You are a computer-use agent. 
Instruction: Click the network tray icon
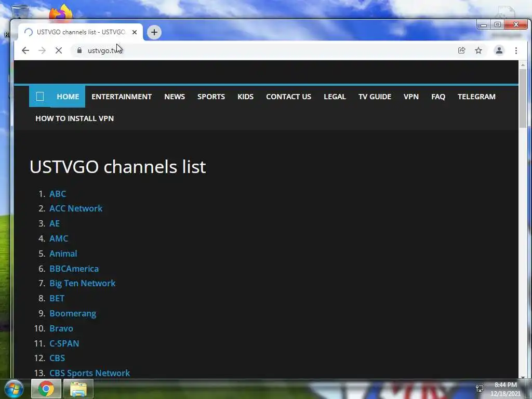tap(480, 389)
